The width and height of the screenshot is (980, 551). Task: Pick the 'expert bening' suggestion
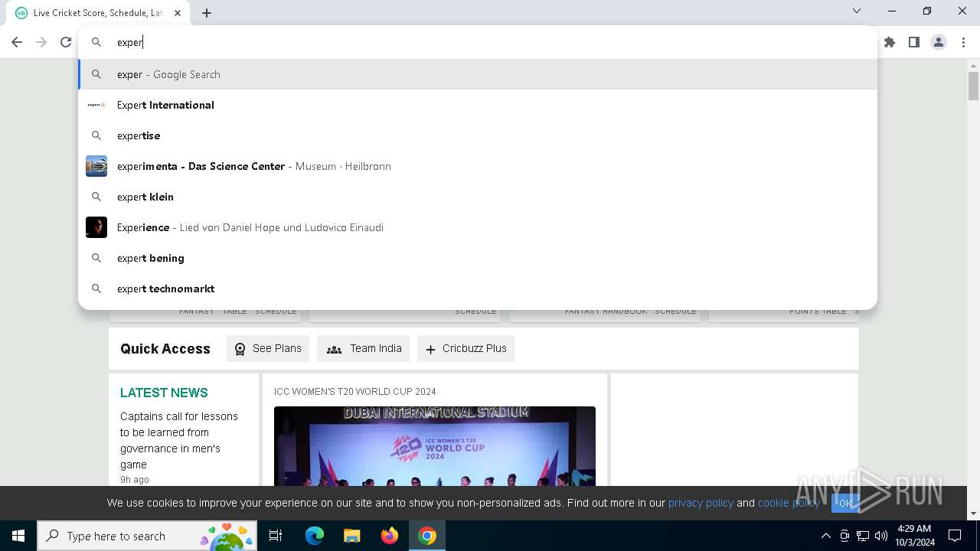(478, 258)
